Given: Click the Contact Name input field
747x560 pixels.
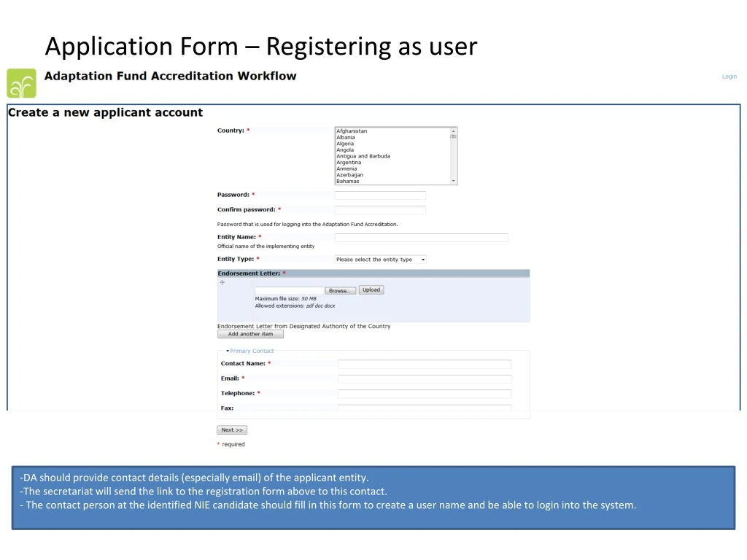Looking at the screenshot, I should [425, 364].
